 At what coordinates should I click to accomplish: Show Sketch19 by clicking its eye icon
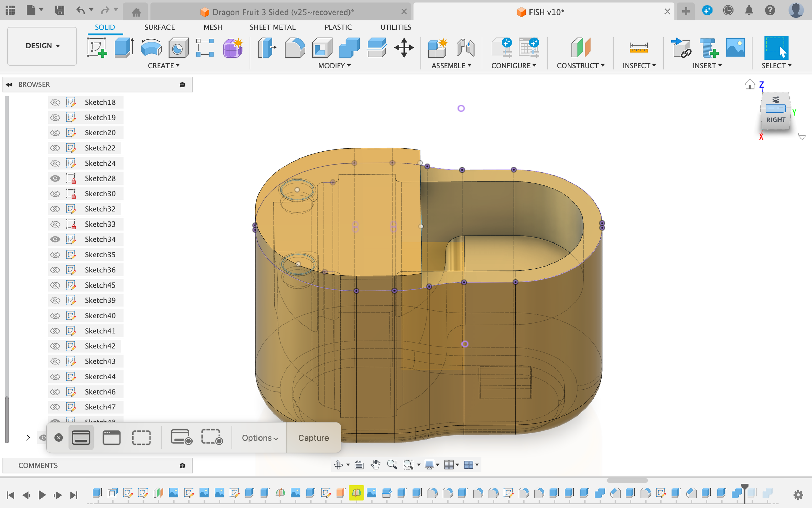[55, 118]
